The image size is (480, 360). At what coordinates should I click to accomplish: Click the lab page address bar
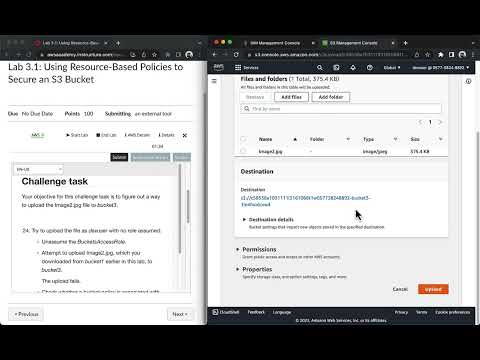coord(83,55)
